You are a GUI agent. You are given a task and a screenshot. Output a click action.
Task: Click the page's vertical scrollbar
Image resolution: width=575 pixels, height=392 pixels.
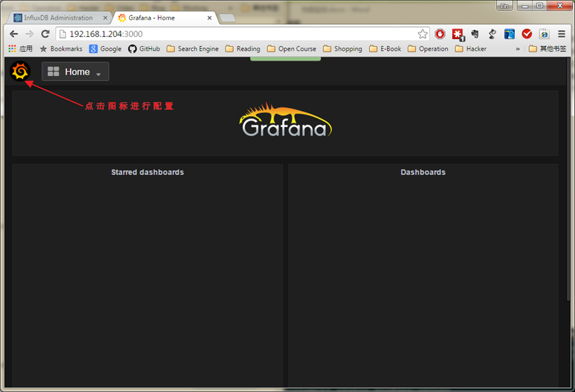click(x=569, y=209)
